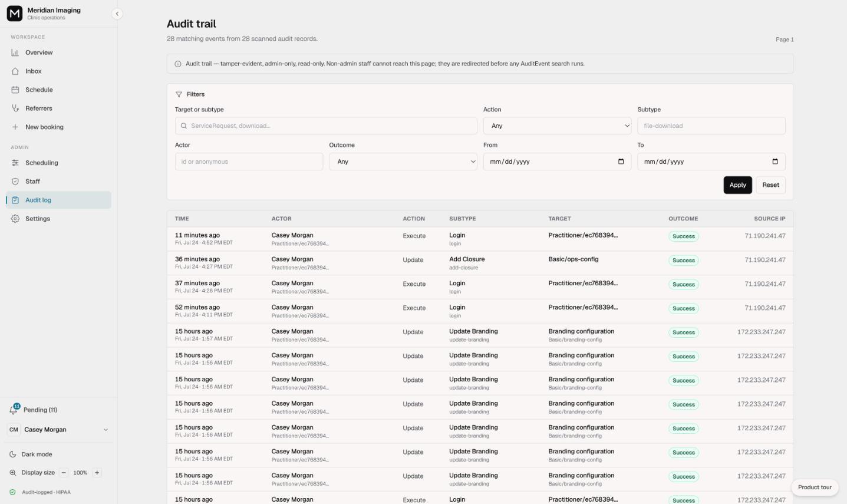Image resolution: width=847 pixels, height=504 pixels.
Task: Open the To date calendar picker icon
Action: [x=775, y=162]
